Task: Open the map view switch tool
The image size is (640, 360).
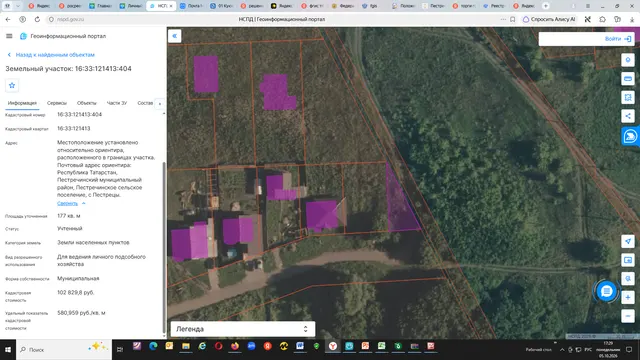Action: point(628,260)
